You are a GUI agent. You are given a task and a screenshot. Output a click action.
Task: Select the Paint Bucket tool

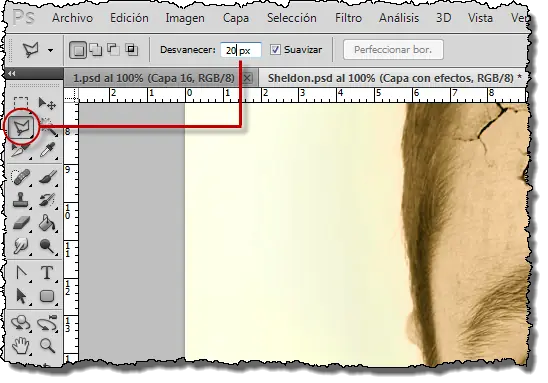[x=48, y=223]
